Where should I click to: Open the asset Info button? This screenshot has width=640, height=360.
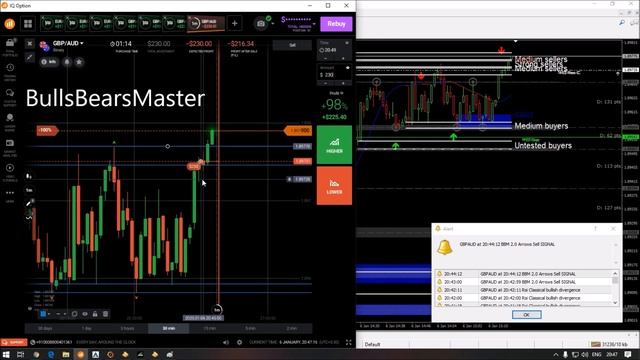tap(49, 62)
